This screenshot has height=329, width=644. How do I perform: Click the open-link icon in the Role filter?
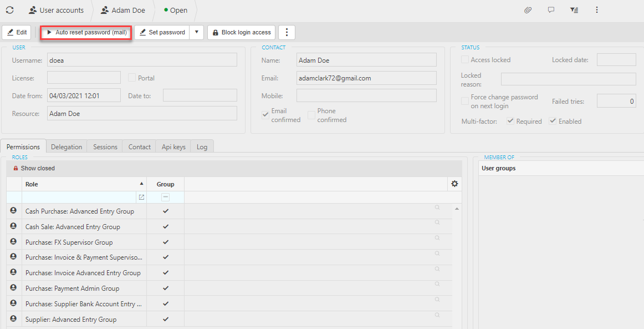[x=141, y=198]
